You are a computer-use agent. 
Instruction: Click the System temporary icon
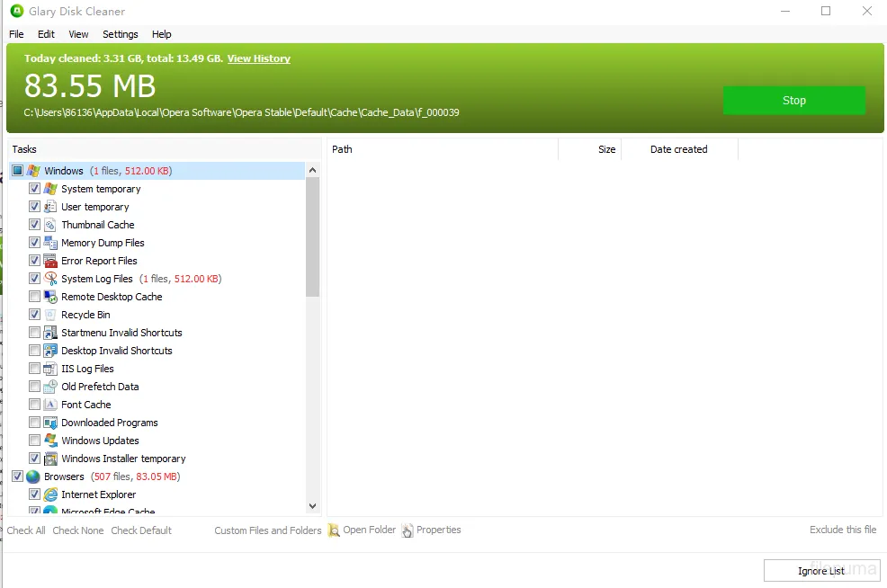50,189
